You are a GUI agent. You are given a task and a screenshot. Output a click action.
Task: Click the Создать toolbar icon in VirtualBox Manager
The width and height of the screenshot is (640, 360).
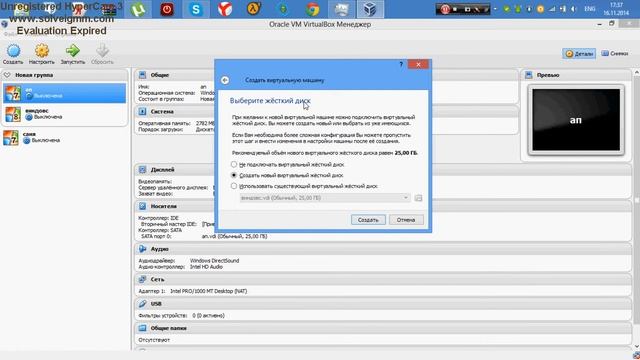coord(13,54)
